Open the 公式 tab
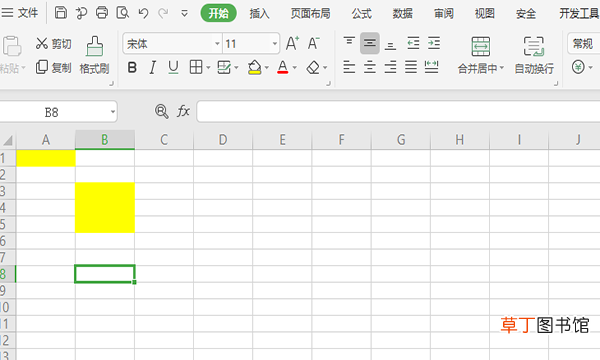Image resolution: width=600 pixels, height=360 pixels. pyautogui.click(x=362, y=13)
